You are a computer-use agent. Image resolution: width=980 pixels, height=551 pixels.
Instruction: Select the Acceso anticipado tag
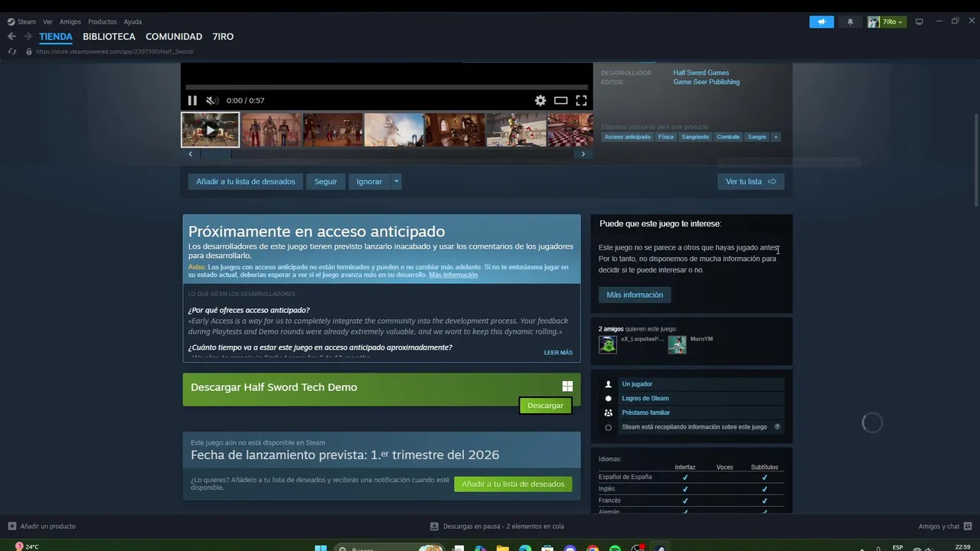[x=627, y=137]
